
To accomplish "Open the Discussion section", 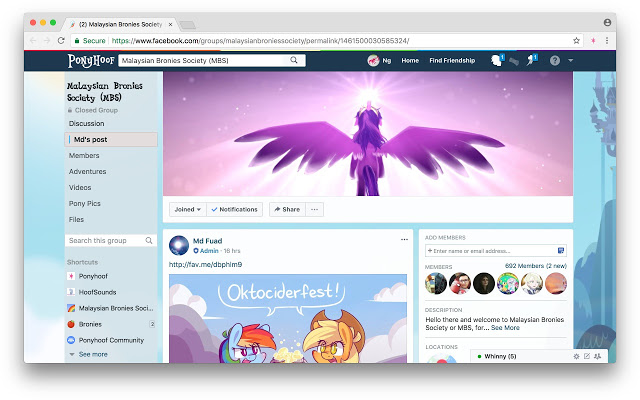I will [x=87, y=123].
